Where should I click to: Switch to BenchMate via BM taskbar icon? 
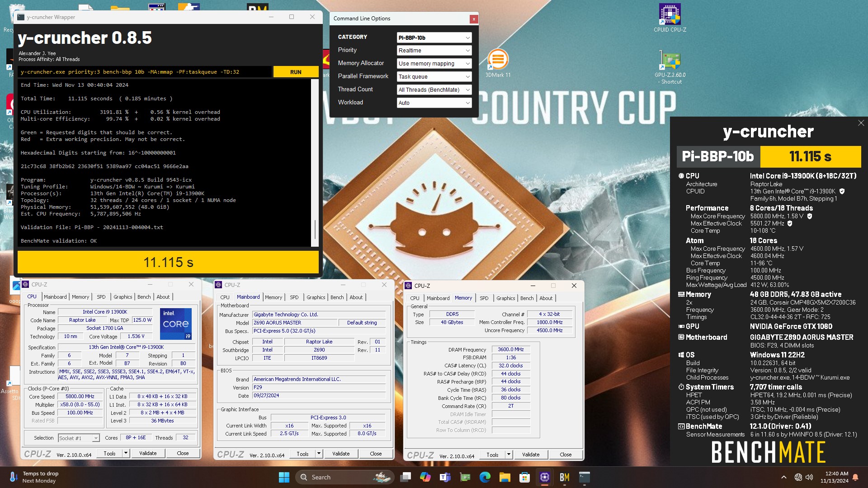[565, 477]
